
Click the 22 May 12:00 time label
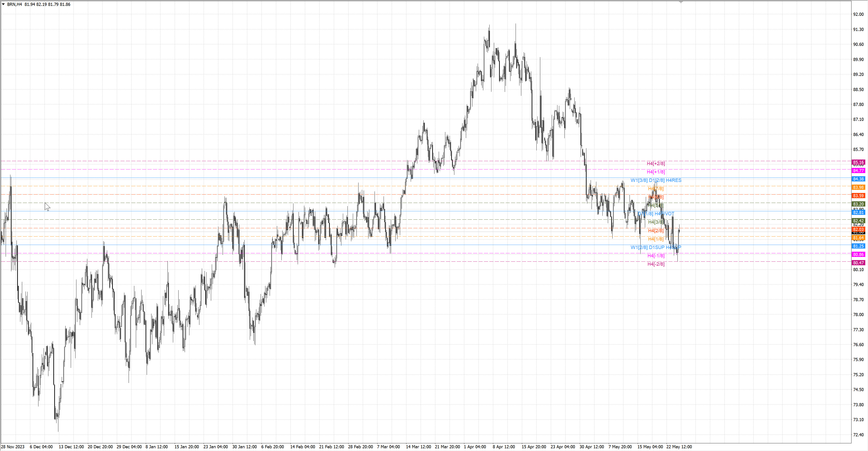pos(679,447)
